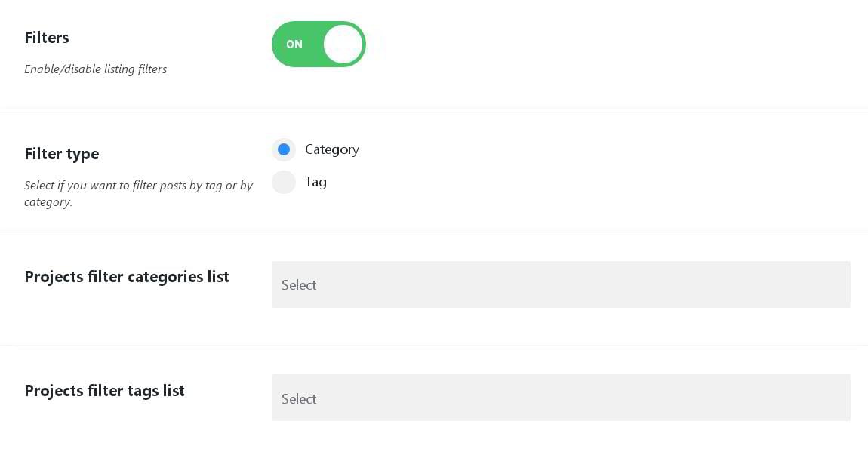Select the Category radio button
This screenshot has width=868, height=449.
(284, 149)
